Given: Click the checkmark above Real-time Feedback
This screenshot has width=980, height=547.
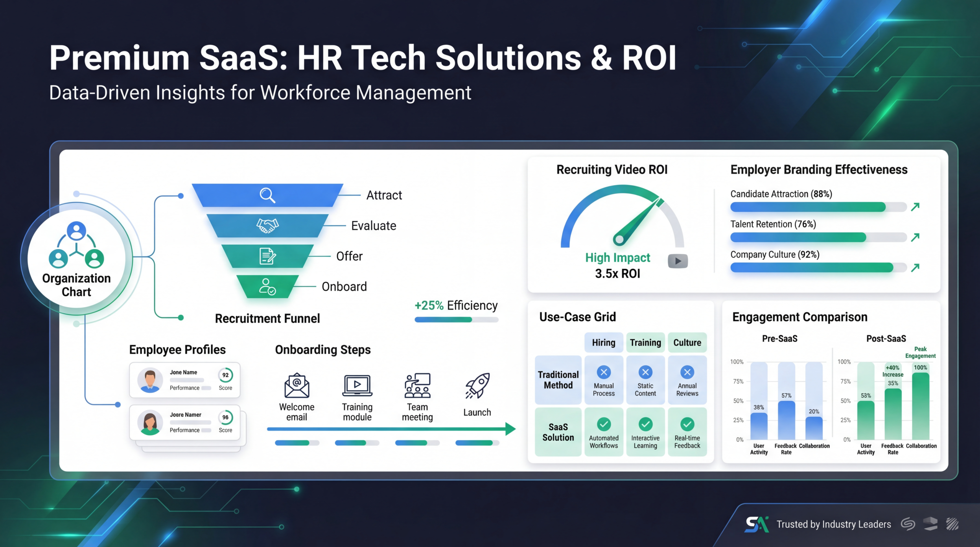Looking at the screenshot, I should [687, 424].
